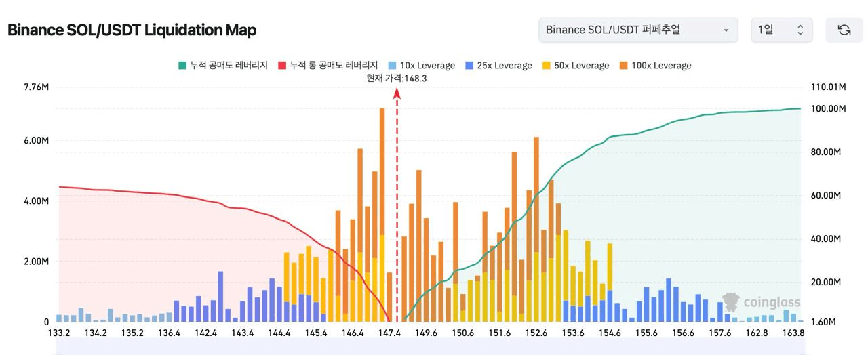Open the Binance SOL/USDT 퍼페추얼 dropdown
The image size is (868, 355).
click(638, 30)
